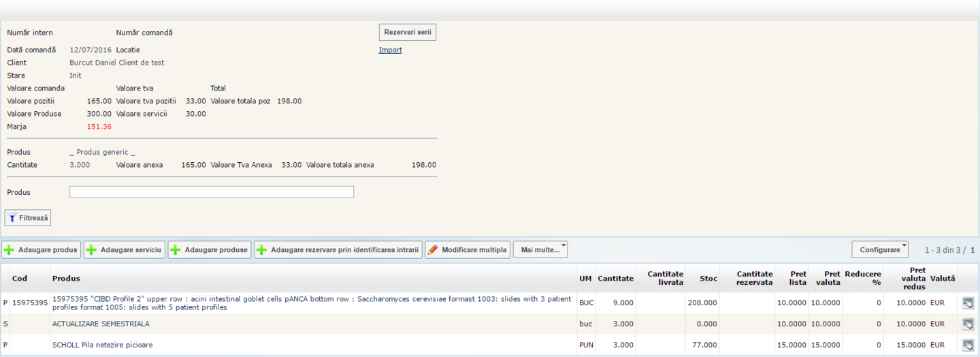
Task: Click the funnel icon on Filtrează
Action: (x=12, y=218)
